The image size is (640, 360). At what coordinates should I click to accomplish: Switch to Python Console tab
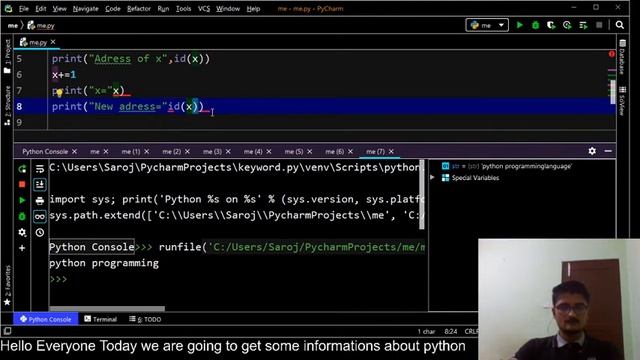(x=45, y=151)
